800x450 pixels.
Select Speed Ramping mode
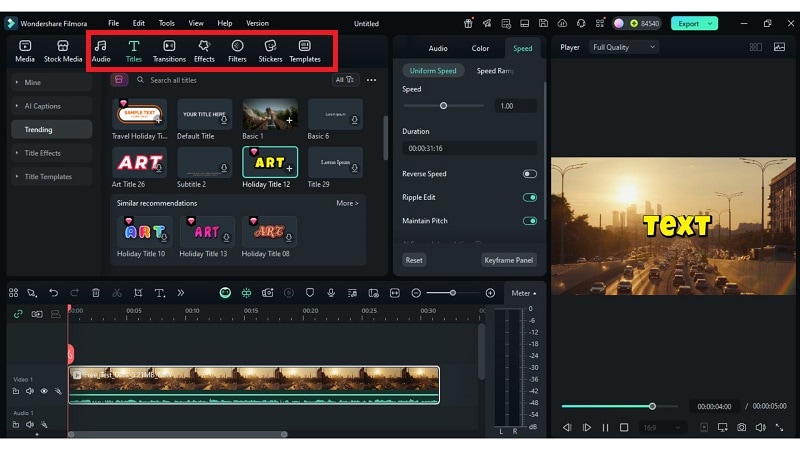click(x=495, y=70)
